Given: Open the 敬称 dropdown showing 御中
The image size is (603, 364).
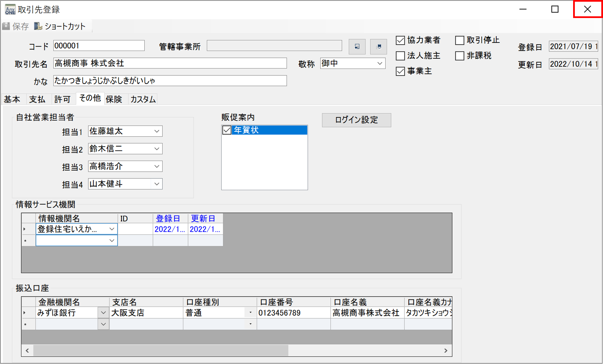Looking at the screenshot, I should [x=380, y=63].
